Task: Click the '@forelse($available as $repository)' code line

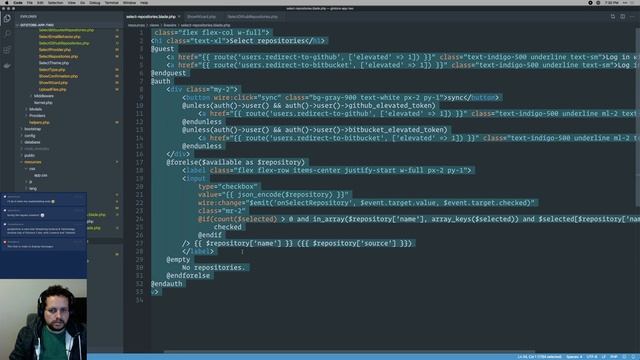Action: tap(236, 162)
